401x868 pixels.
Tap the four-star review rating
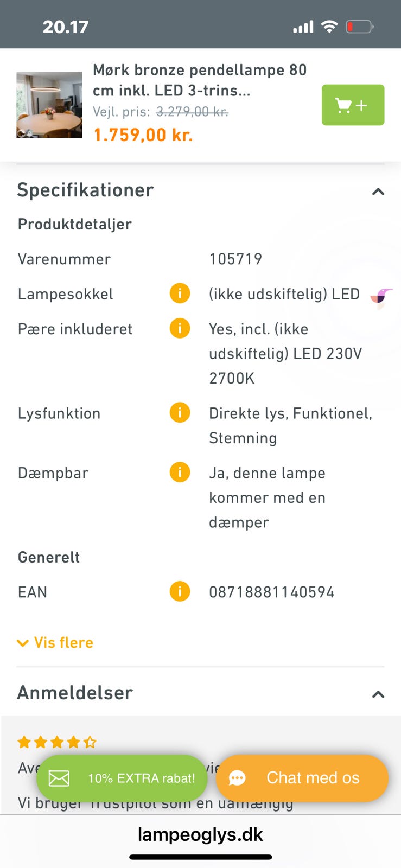coord(57,742)
